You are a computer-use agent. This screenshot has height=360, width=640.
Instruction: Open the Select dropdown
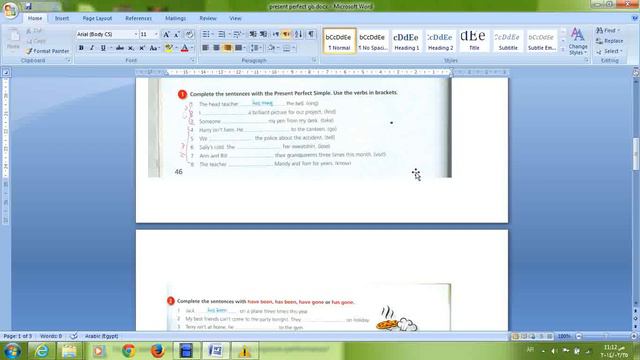click(x=609, y=51)
